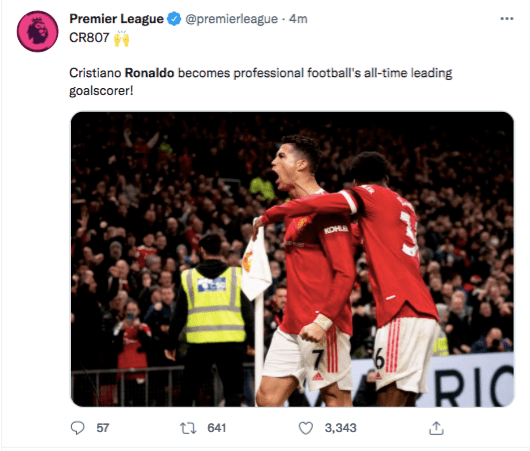Open the three-dot more options menu

pos(507,19)
